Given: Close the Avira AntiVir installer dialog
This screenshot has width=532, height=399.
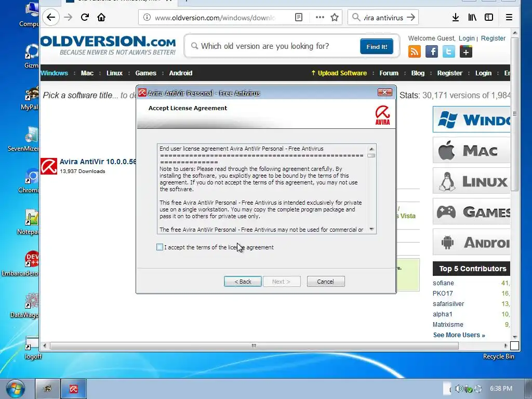Looking at the screenshot, I should pos(385,92).
